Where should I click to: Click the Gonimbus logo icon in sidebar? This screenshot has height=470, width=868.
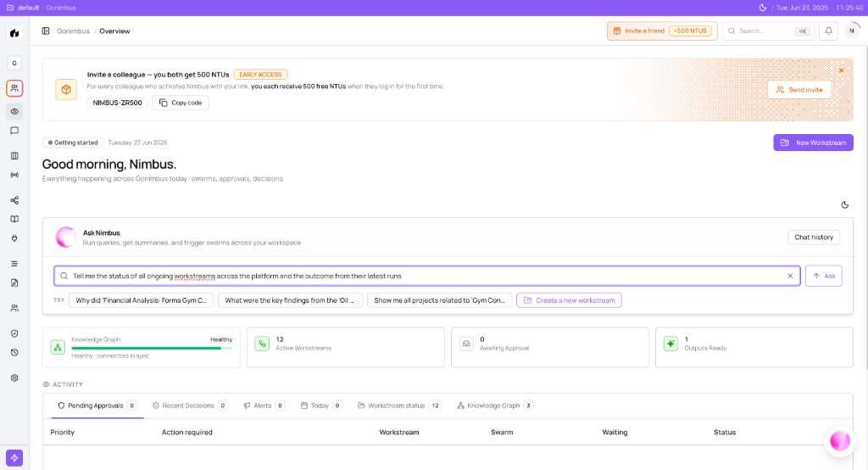pyautogui.click(x=14, y=33)
